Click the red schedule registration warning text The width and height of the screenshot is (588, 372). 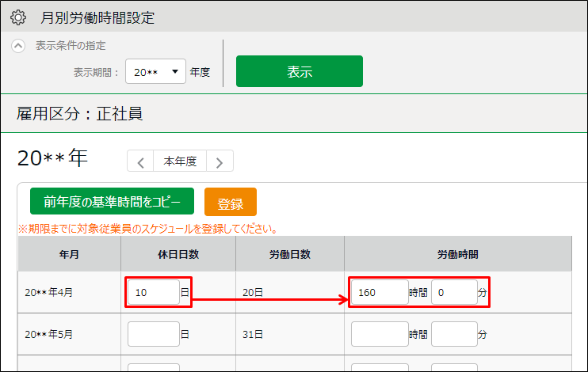point(148,229)
